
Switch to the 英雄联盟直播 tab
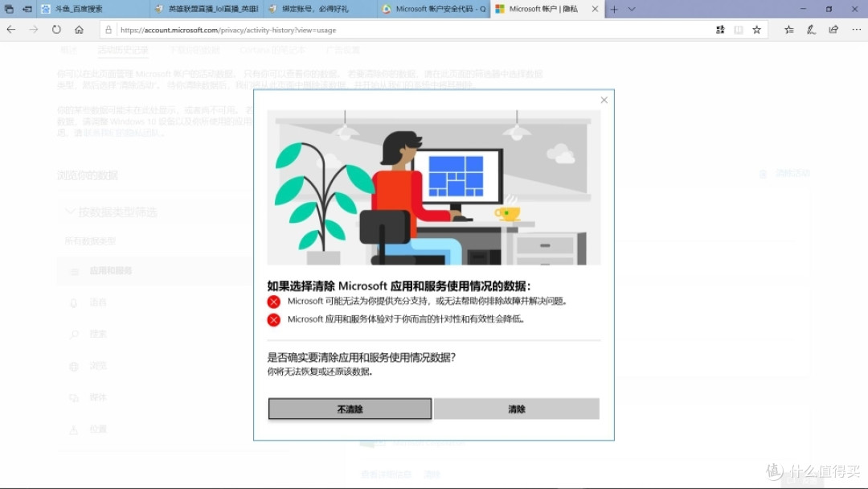click(x=207, y=9)
